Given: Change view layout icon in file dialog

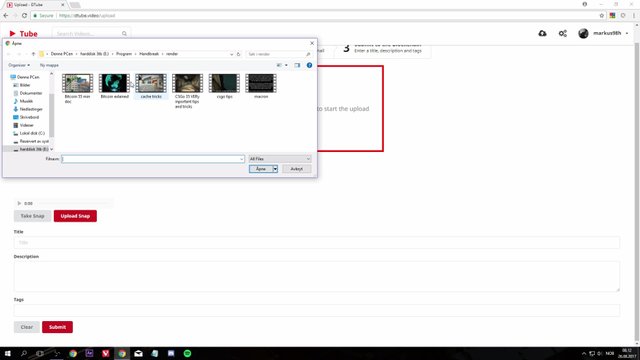Looking at the screenshot, I should click(x=280, y=65).
